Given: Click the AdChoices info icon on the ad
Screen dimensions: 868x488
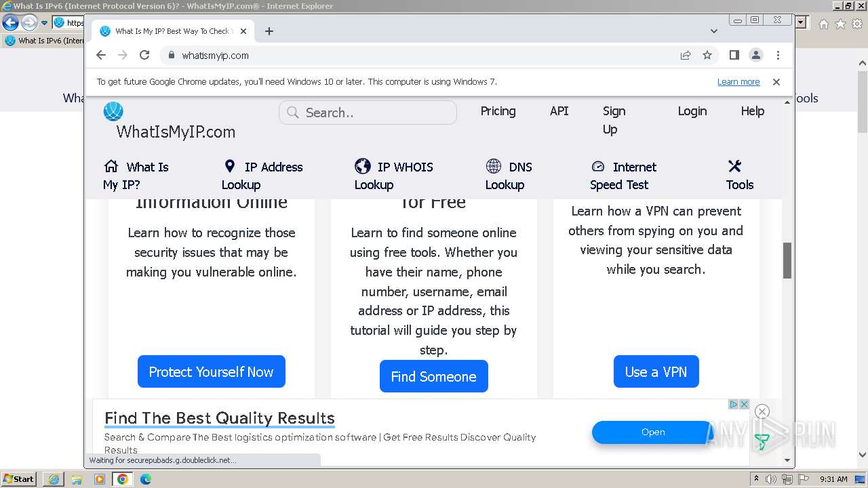Looking at the screenshot, I should point(734,404).
